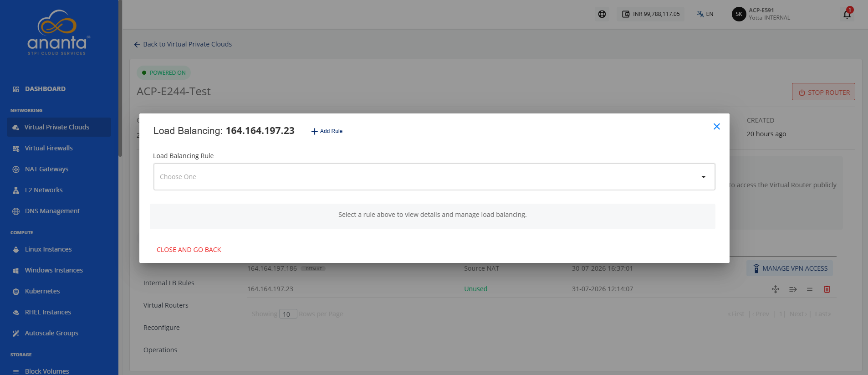
Task: Open the support lifebuoy icon in top bar
Action: click(602, 14)
